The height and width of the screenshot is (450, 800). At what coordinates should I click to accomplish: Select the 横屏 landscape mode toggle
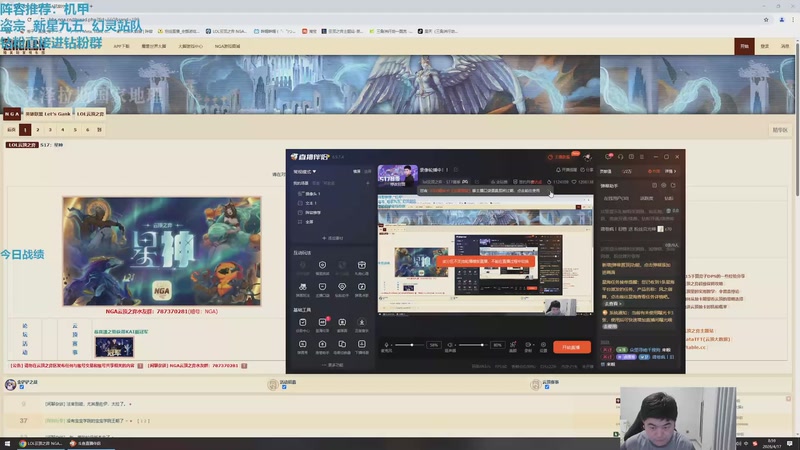[x=357, y=171]
